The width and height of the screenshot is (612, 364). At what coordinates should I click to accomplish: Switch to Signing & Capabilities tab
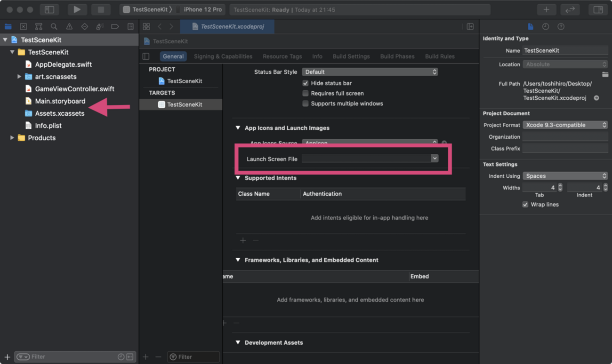[x=223, y=56]
